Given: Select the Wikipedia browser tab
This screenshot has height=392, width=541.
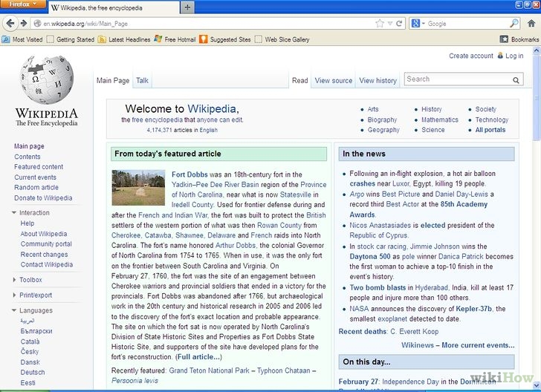Looking at the screenshot, I should point(114,7).
